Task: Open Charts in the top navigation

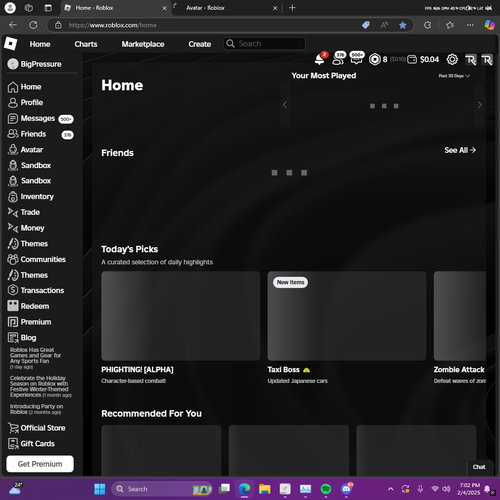Action: click(86, 44)
